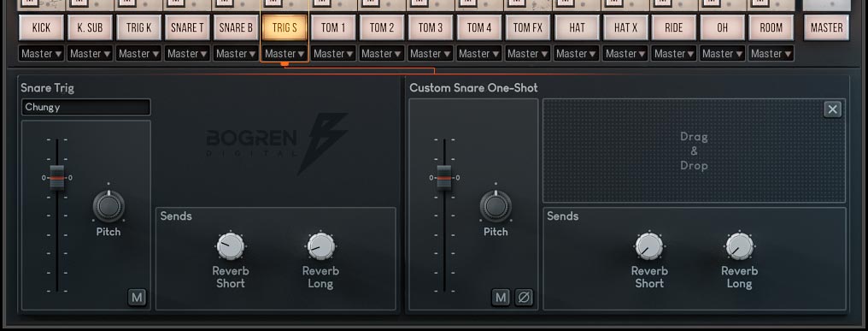Select the TRIG K channel button
The height and width of the screenshot is (331, 868).
click(x=139, y=27)
